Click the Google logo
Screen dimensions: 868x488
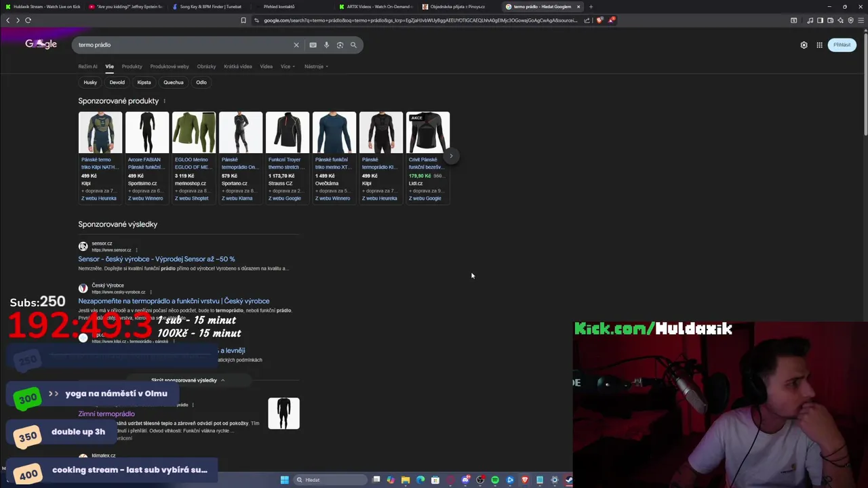tap(41, 44)
